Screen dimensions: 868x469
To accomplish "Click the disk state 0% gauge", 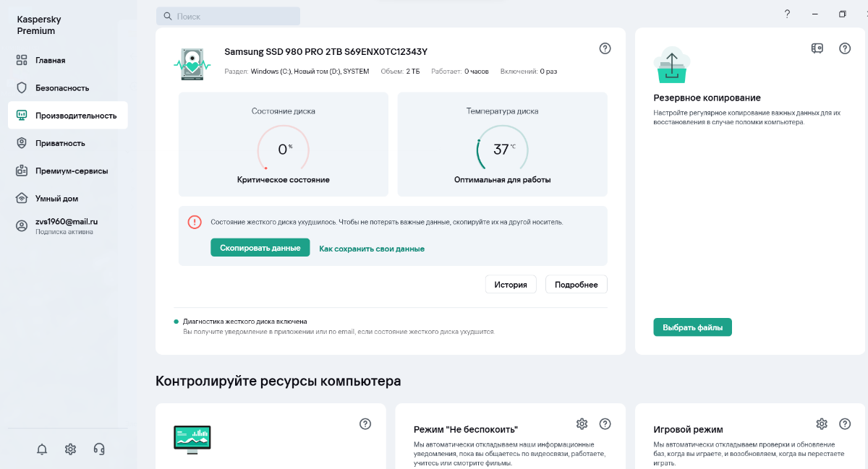I will pos(284,150).
